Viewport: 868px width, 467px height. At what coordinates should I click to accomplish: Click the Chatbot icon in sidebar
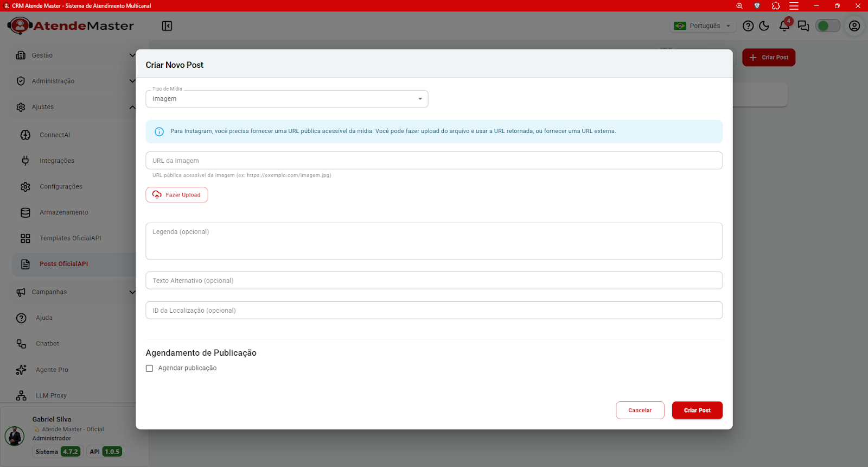(x=21, y=344)
